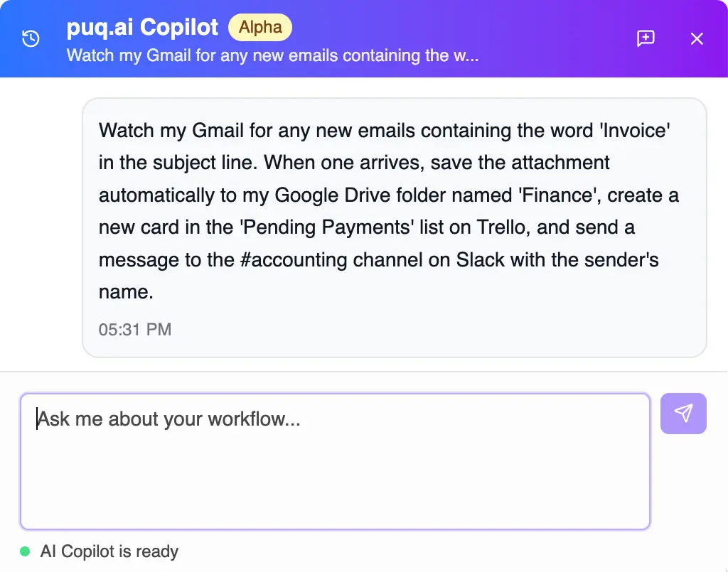
Task: Open new conversation with the add-message icon
Action: pyautogui.click(x=645, y=39)
